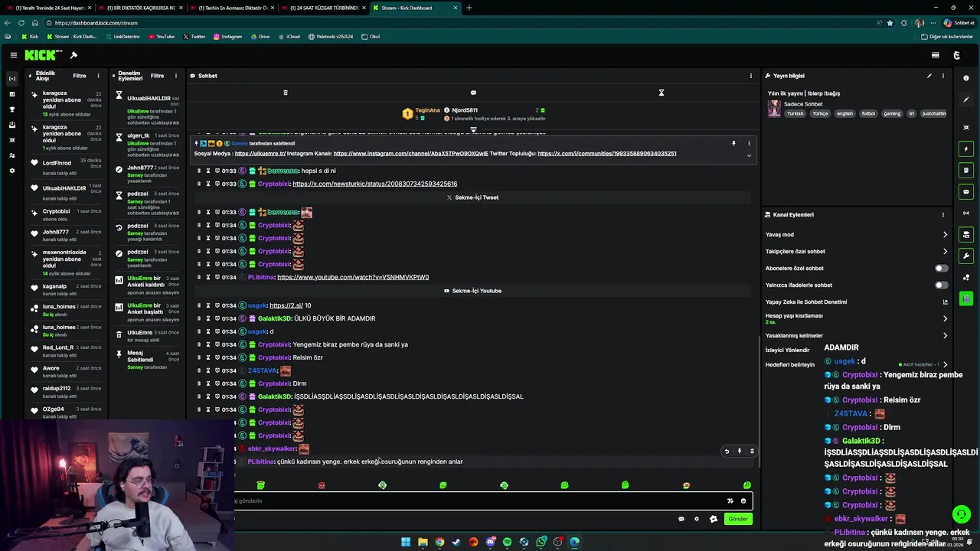Click the chat bubble icon near Gönder

(681, 519)
